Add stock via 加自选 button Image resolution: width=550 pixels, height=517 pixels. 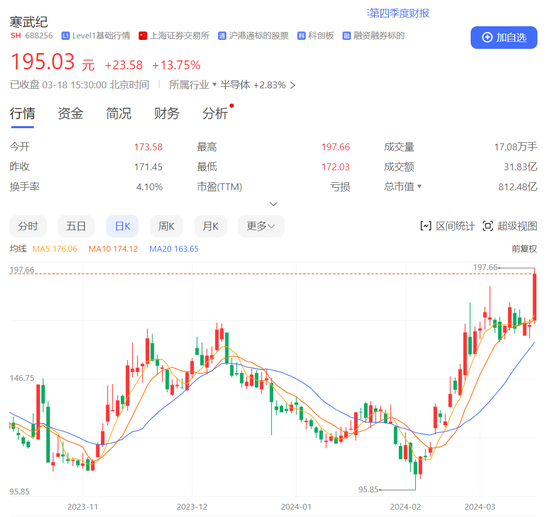click(x=503, y=38)
